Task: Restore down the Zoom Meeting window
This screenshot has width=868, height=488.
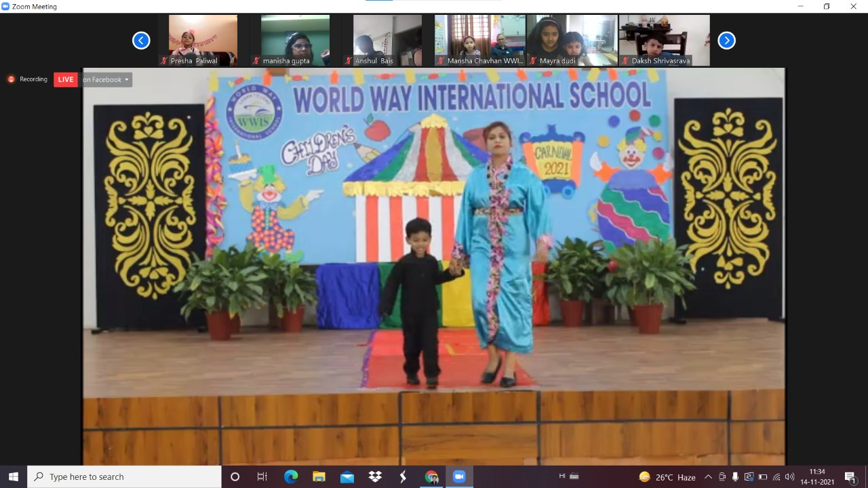Action: (827, 6)
